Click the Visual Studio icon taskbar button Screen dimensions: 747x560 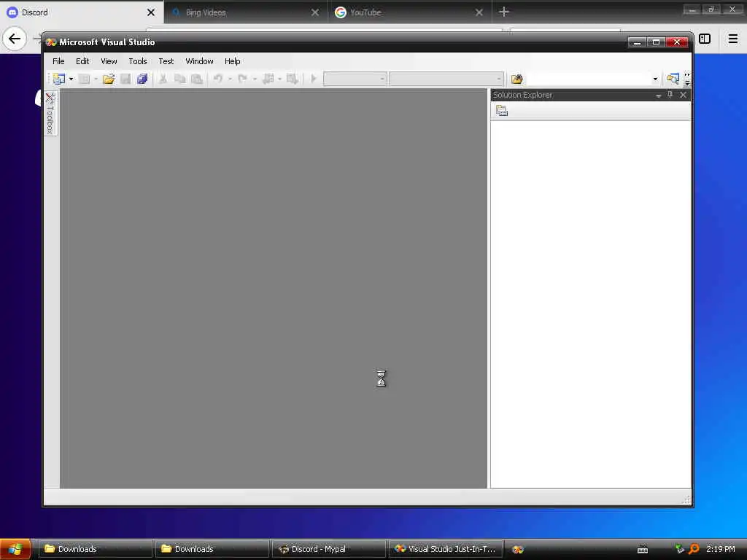[x=518, y=550]
